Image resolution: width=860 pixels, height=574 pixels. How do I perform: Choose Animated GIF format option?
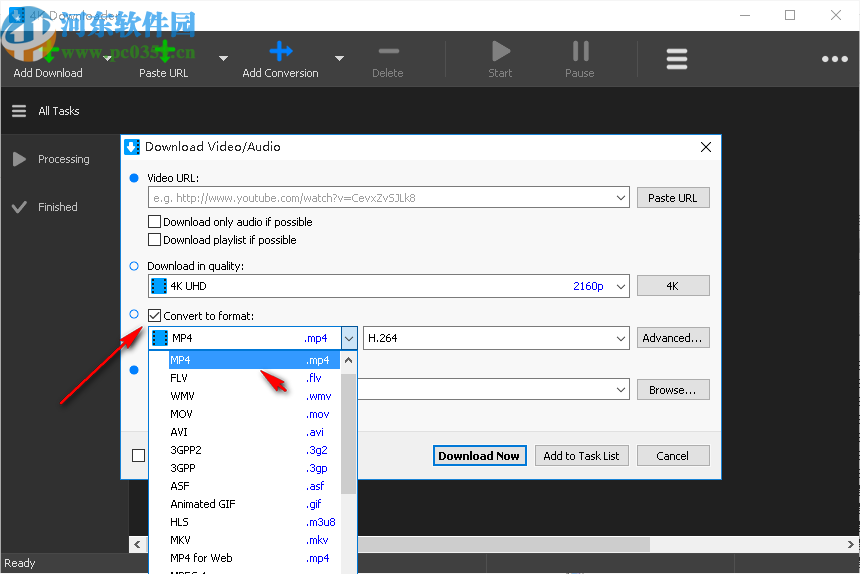(254, 504)
